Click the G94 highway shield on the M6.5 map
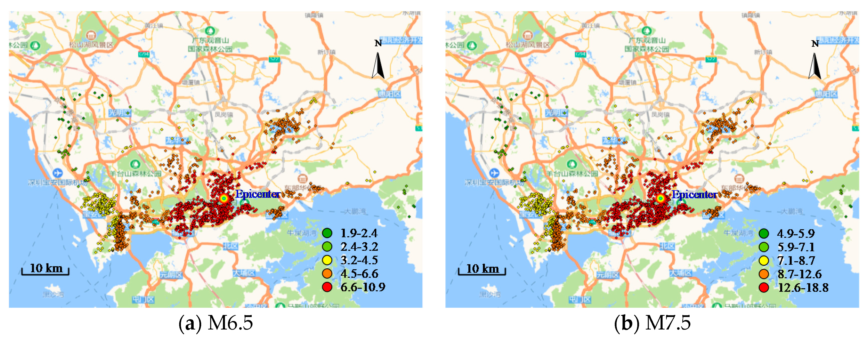The image size is (868, 339). (x=144, y=54)
